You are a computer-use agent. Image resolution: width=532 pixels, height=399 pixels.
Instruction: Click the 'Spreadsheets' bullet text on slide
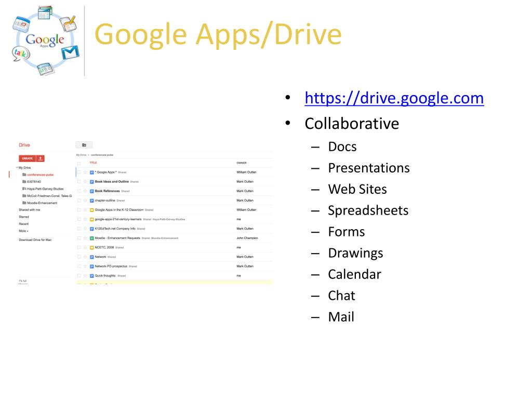click(x=368, y=211)
